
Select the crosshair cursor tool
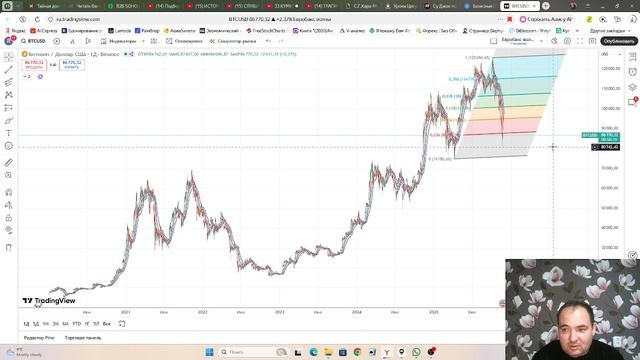(x=9, y=57)
